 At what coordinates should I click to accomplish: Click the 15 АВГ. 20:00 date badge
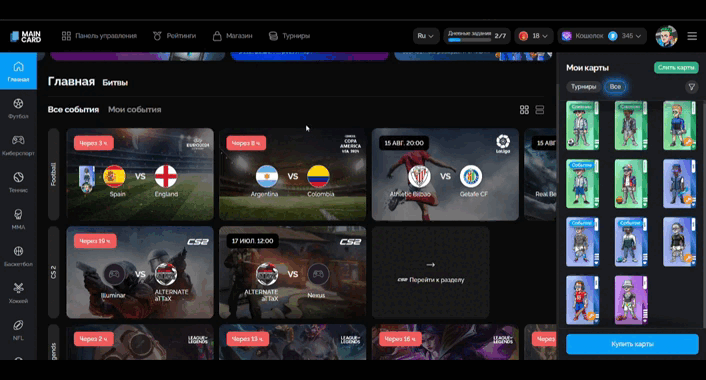pyautogui.click(x=404, y=143)
